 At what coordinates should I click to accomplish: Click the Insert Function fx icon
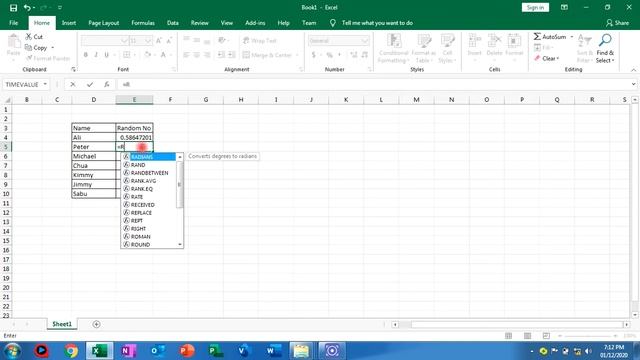[x=107, y=84]
